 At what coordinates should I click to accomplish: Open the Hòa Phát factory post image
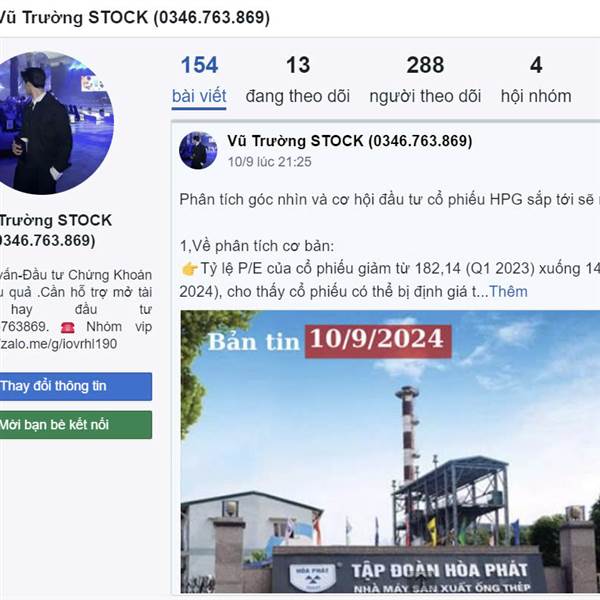click(390, 452)
